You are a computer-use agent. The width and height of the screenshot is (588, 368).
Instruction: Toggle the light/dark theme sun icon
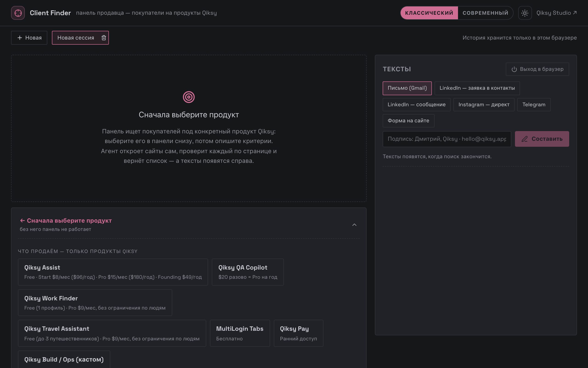[525, 13]
